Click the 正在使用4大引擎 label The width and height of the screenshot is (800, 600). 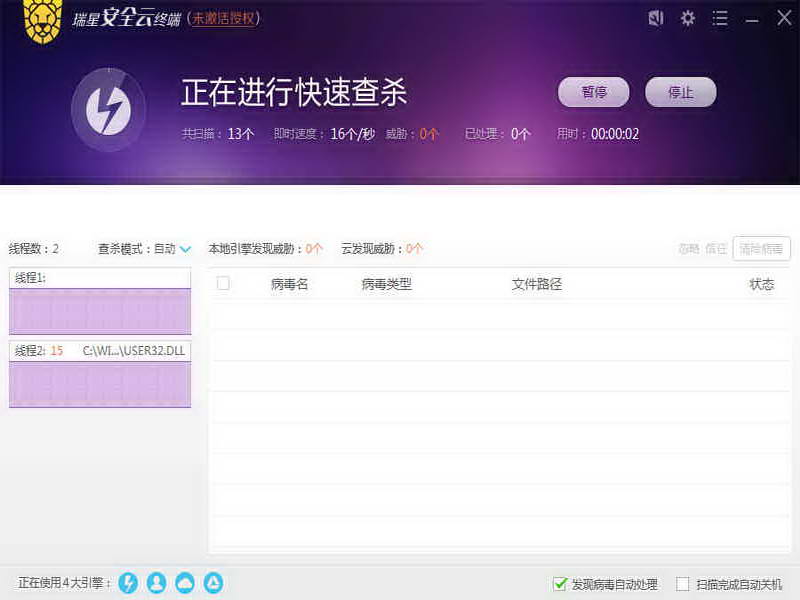(65, 583)
